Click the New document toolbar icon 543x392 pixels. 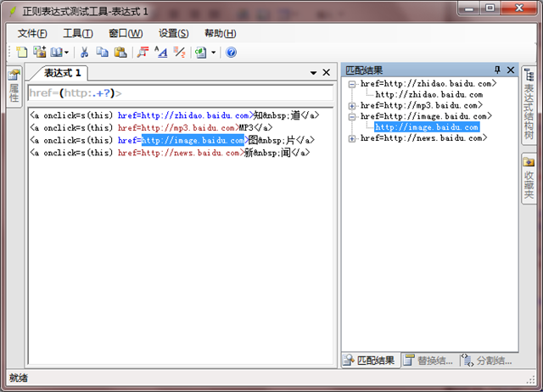click(x=22, y=53)
